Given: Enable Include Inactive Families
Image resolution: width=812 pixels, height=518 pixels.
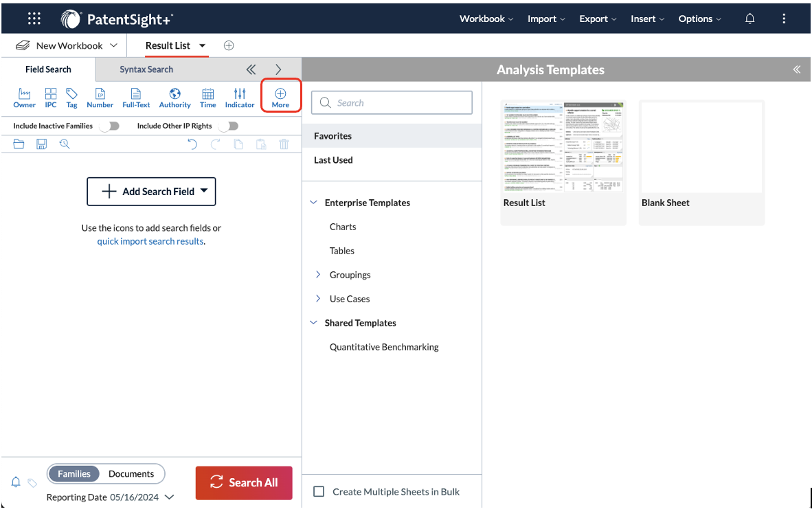Looking at the screenshot, I should pos(110,126).
